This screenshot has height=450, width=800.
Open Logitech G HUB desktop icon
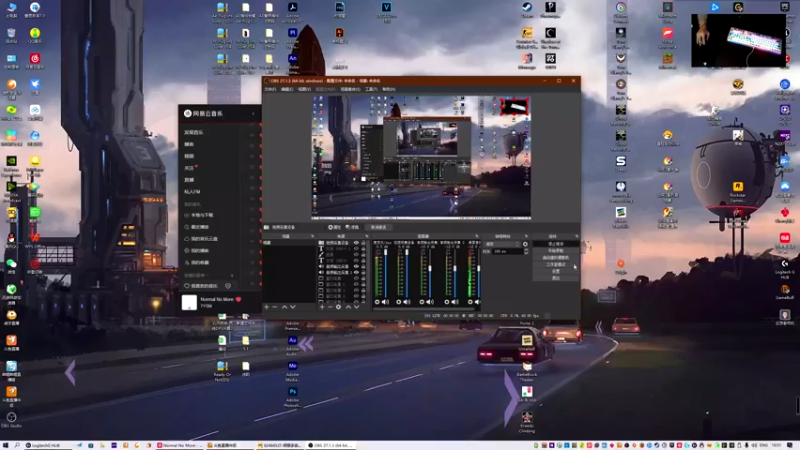pos(785,269)
